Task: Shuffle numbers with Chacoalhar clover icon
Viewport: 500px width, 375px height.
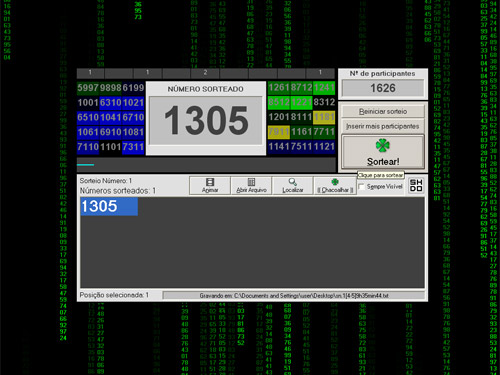Action: point(335,185)
